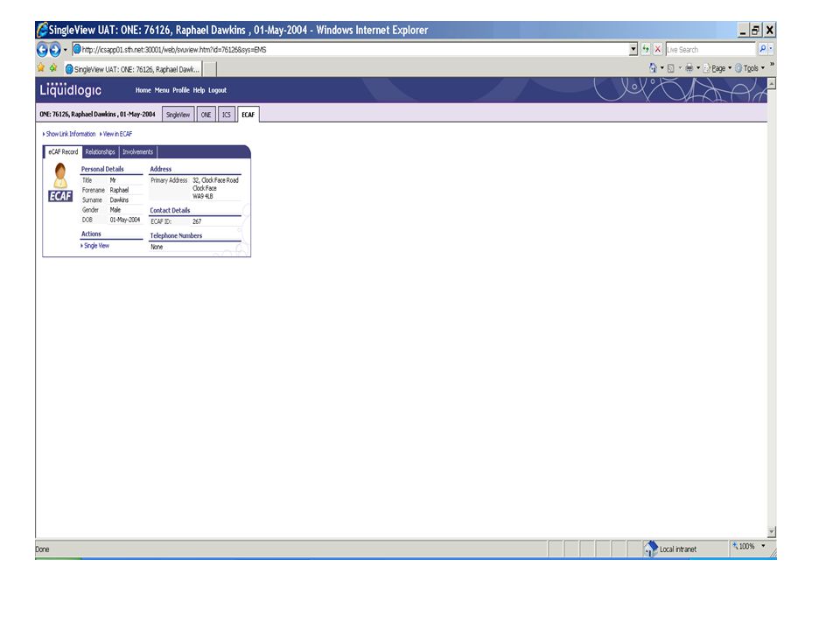Open the Relationships panel tab
The height and width of the screenshot is (630, 840).
(x=100, y=151)
